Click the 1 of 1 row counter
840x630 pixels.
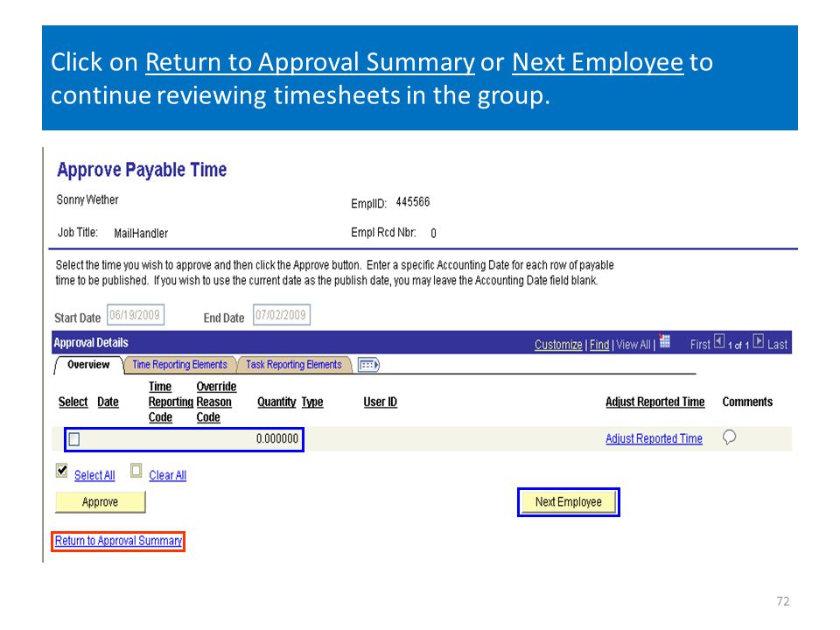(x=738, y=346)
